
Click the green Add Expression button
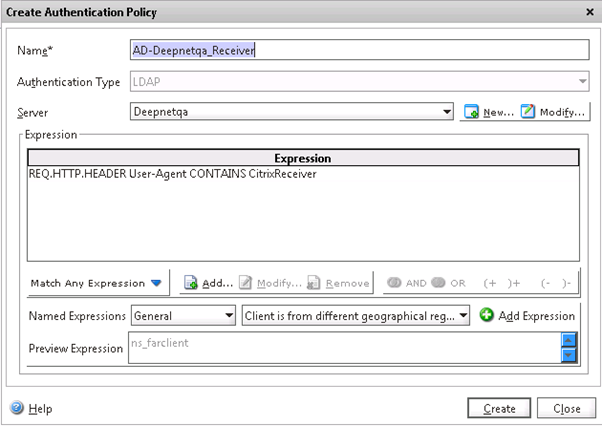point(527,316)
